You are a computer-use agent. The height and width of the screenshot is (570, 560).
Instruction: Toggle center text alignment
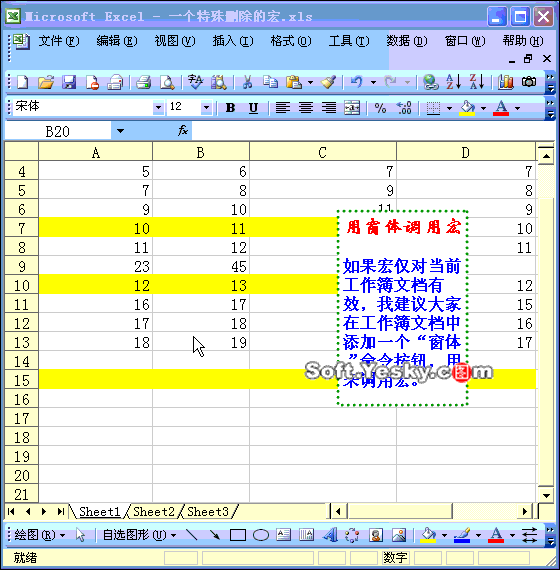tap(306, 108)
